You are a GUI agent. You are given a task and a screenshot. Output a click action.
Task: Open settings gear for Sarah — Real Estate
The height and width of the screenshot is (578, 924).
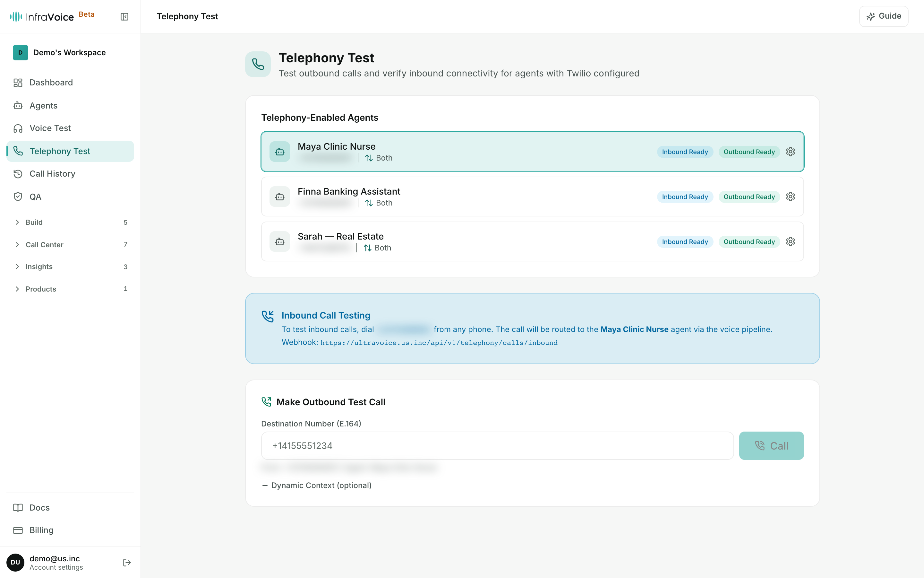point(790,241)
